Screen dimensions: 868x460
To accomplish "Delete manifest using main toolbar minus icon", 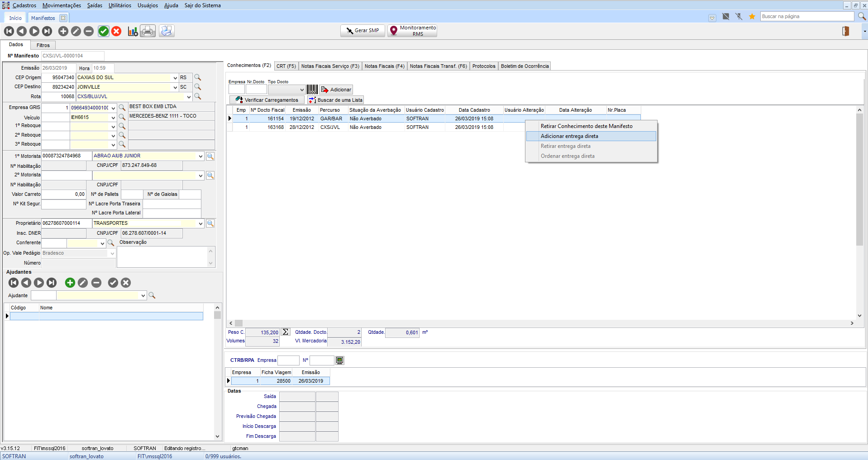I will click(x=89, y=31).
